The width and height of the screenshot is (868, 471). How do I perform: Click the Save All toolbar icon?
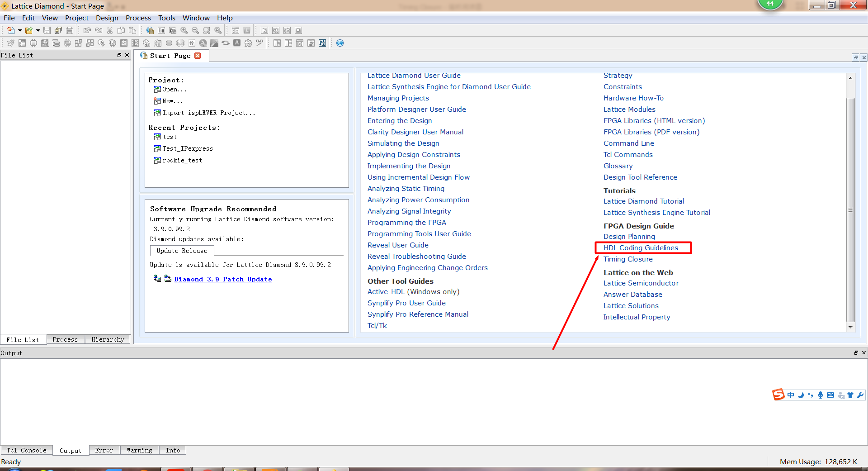[58, 30]
